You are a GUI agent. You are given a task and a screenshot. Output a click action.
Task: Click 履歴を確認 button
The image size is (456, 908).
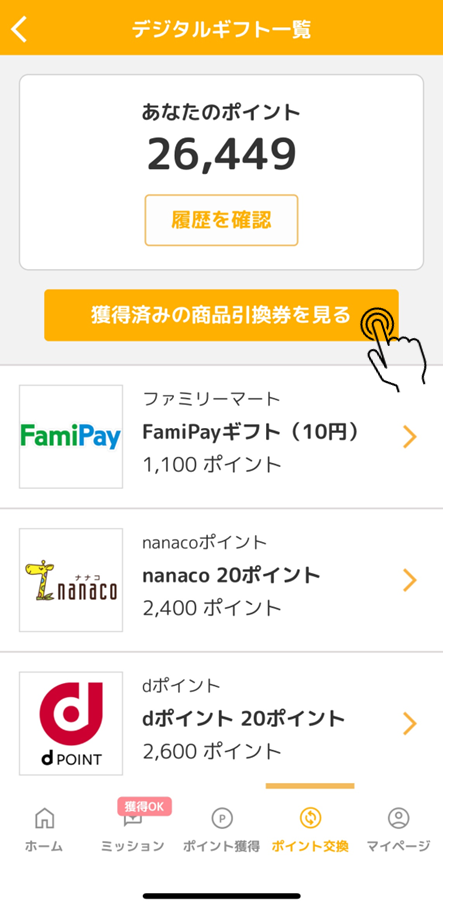click(221, 220)
